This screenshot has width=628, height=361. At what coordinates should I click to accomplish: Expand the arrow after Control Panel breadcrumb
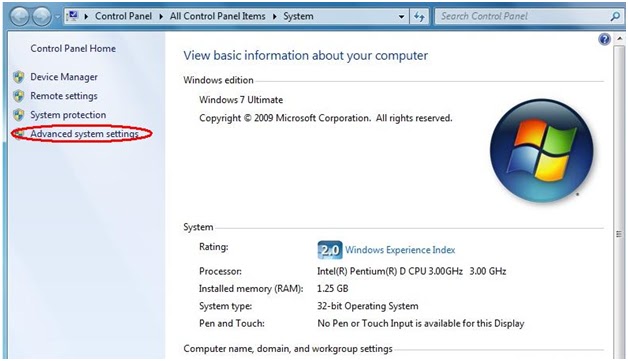pyautogui.click(x=161, y=16)
